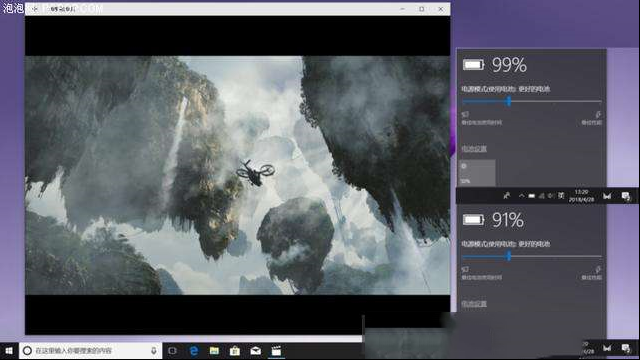
Task: Expand the hidden tray icons chevron
Action: click(x=521, y=196)
